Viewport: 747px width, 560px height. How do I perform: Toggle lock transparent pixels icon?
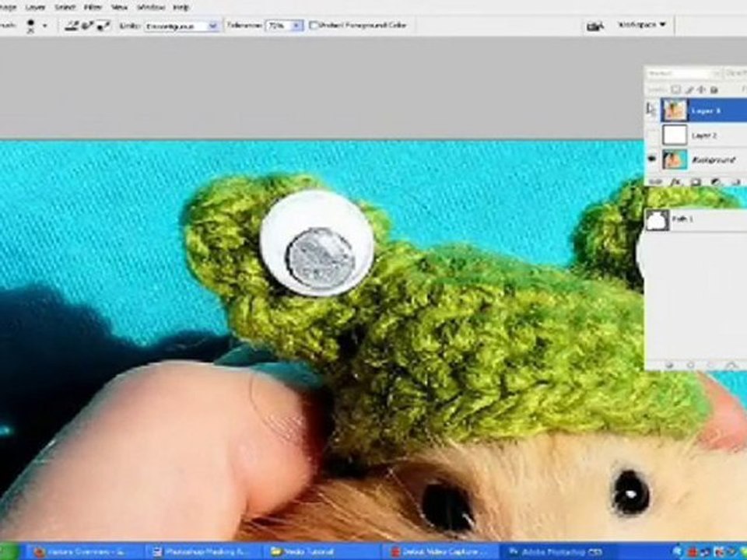675,89
